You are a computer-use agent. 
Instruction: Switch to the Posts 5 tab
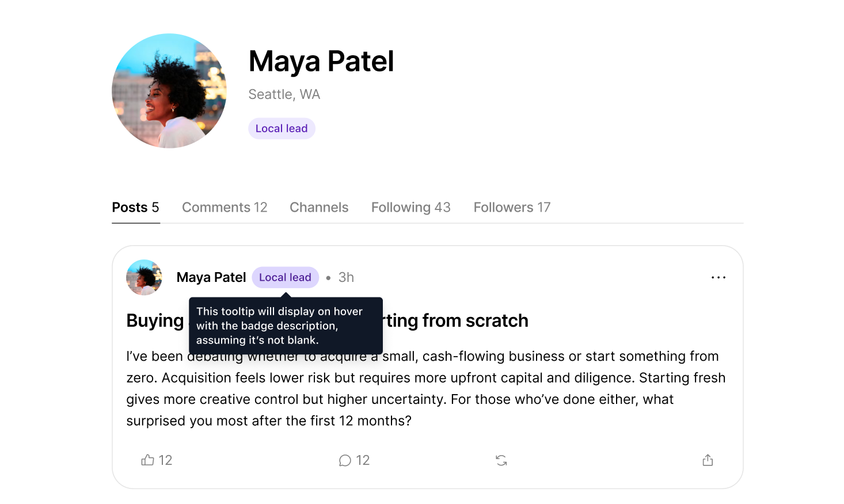(135, 207)
